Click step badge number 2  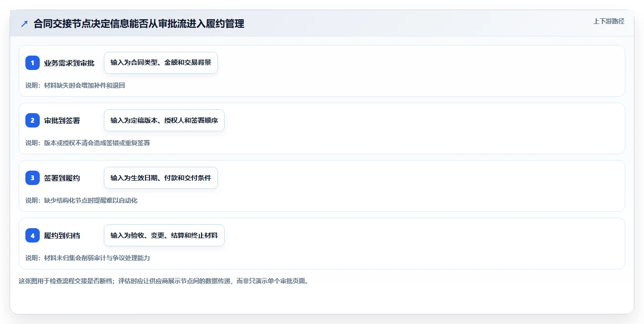(x=33, y=120)
